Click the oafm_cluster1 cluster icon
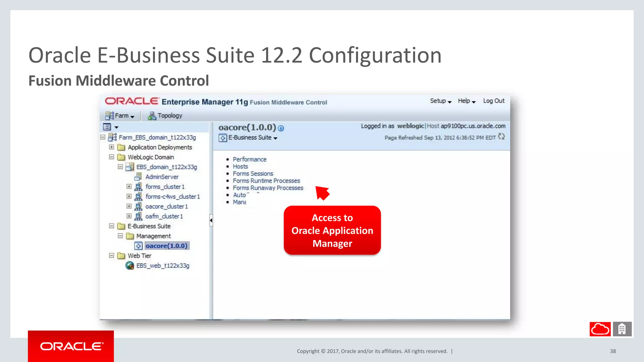 click(138, 216)
